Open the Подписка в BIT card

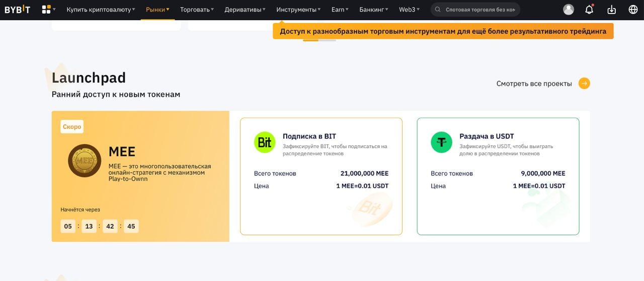click(x=321, y=176)
